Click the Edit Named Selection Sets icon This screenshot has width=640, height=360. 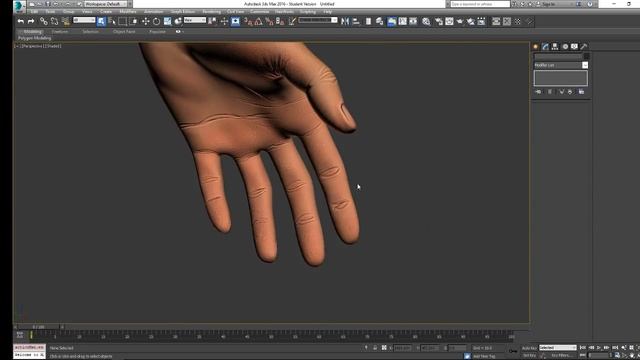coord(292,21)
